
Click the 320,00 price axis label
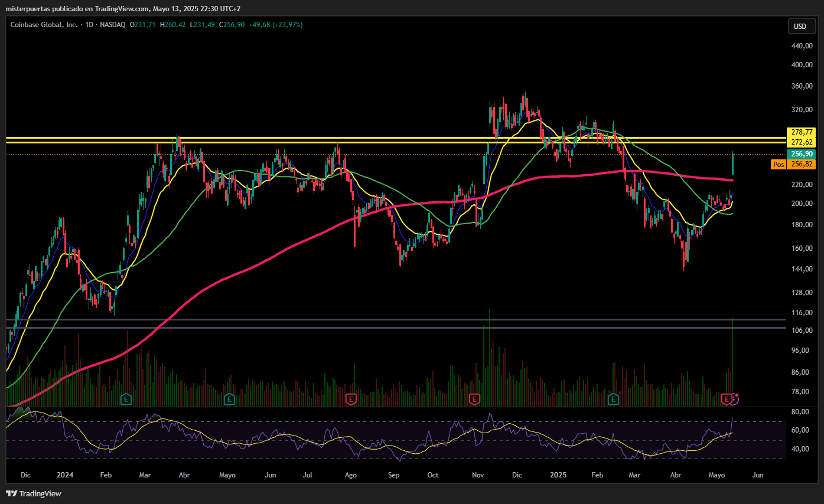[803, 110]
